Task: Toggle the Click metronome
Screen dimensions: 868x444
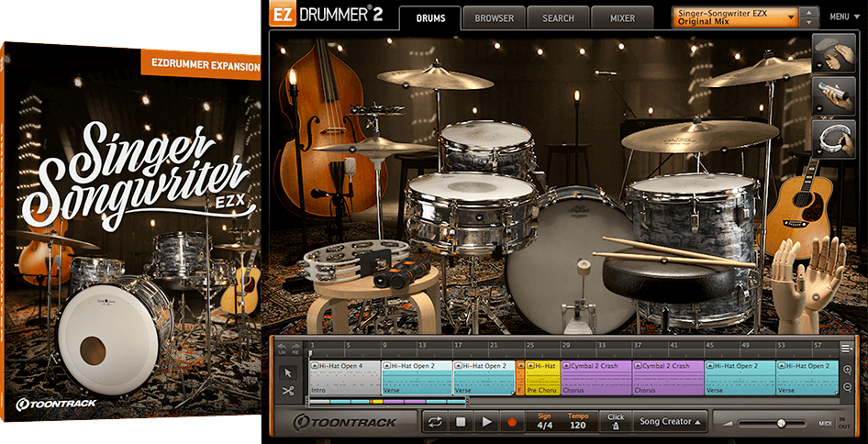Action: pyautogui.click(x=616, y=422)
